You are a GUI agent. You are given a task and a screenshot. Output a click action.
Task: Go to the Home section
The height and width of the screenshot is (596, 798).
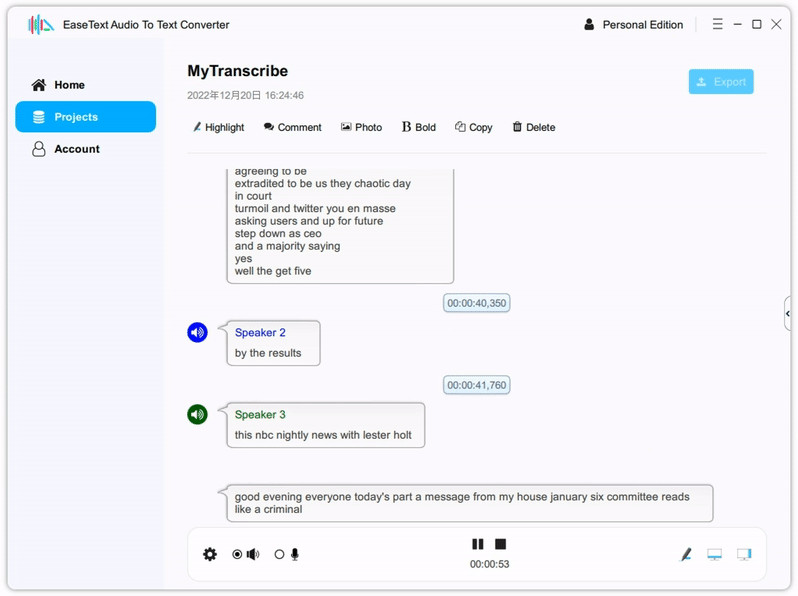[58, 84]
